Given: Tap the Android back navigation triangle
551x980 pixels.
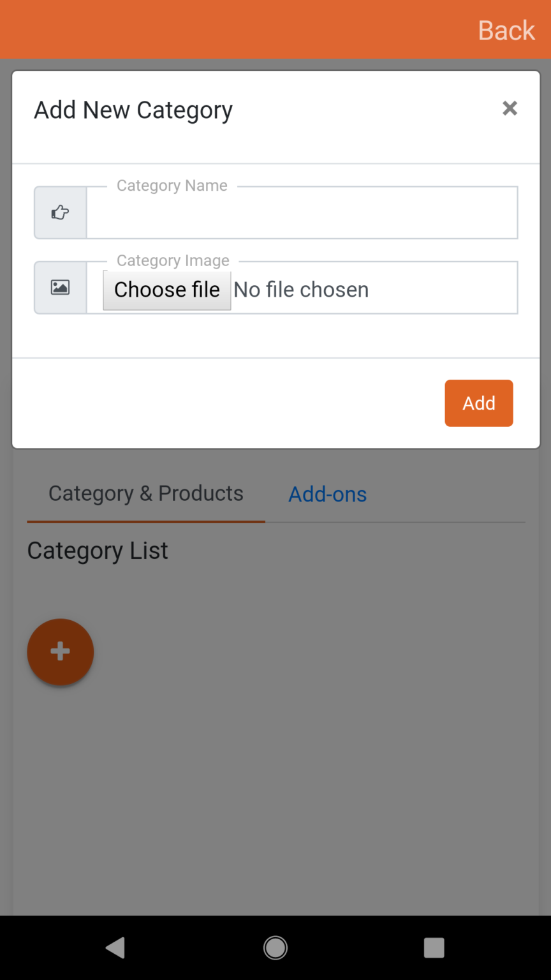Looking at the screenshot, I should (115, 948).
